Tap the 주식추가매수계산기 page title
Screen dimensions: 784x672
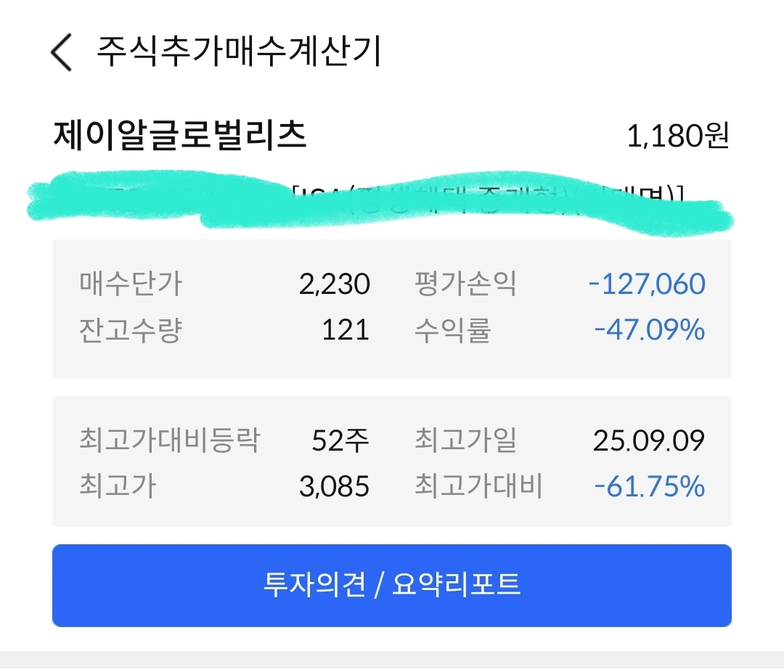click(239, 52)
